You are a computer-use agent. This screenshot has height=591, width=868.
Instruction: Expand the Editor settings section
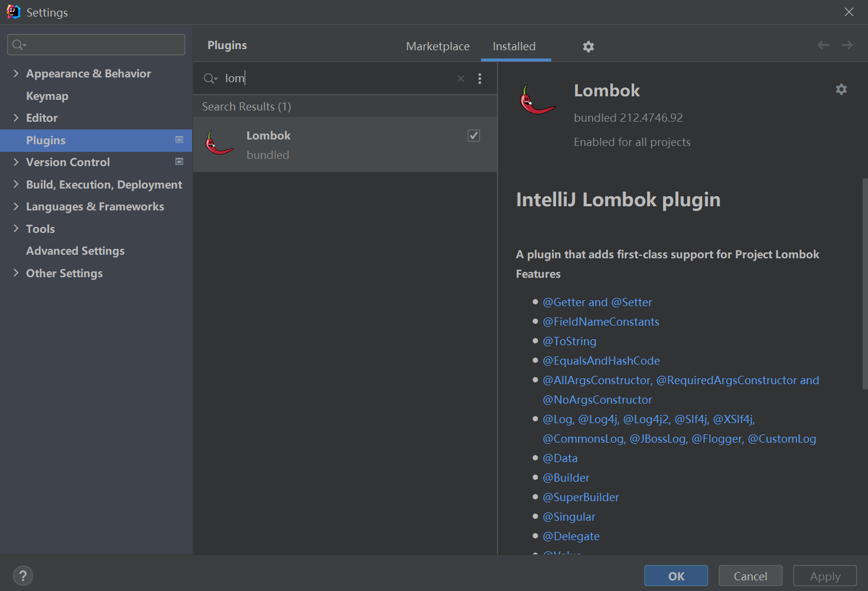pyautogui.click(x=16, y=118)
